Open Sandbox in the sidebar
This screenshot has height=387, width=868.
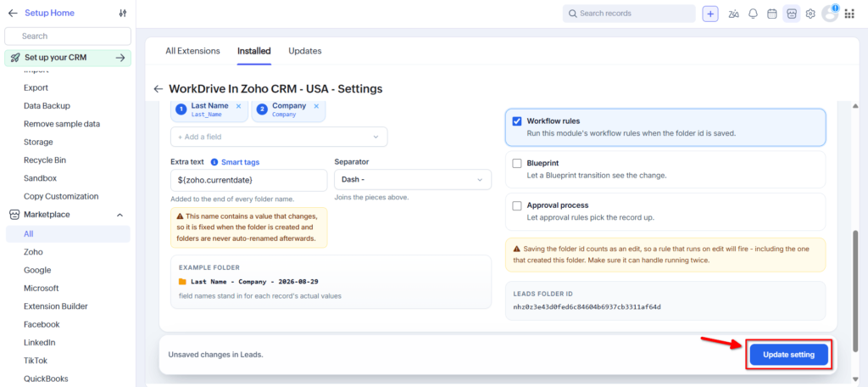pyautogui.click(x=41, y=178)
